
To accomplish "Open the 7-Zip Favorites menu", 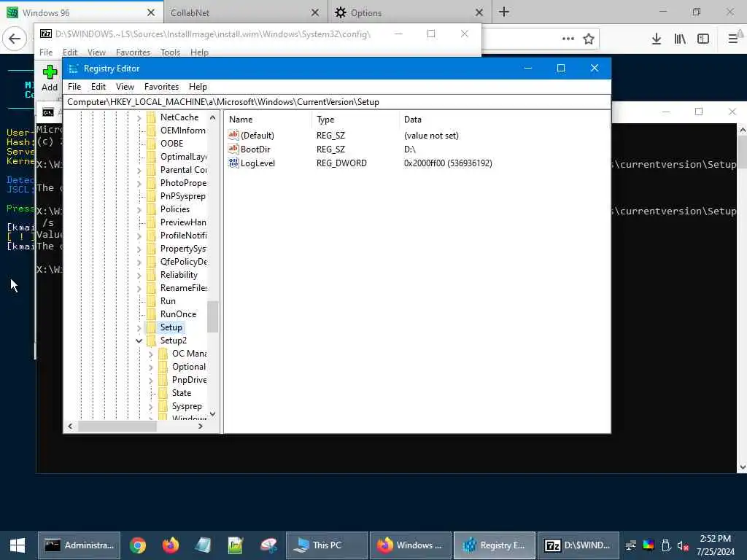I will tap(133, 52).
